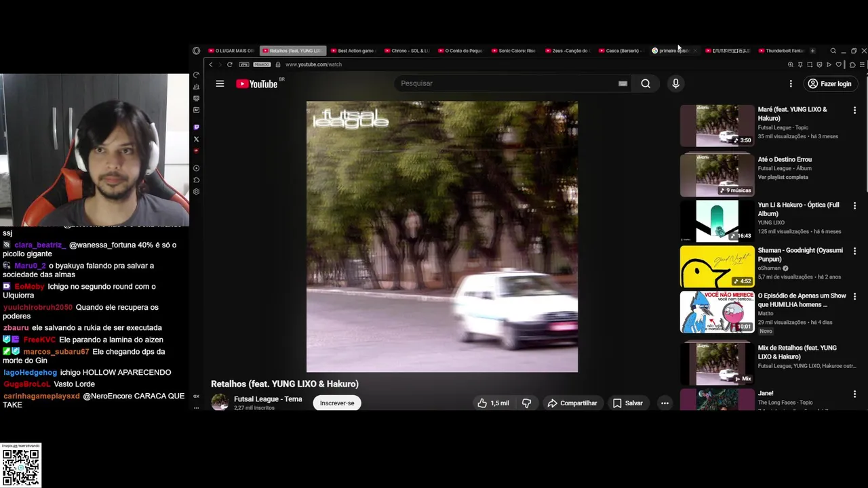The image size is (868, 488).
Task: Click title 'Shaman - Goodnight (Oyasumi Punpun)'
Action: click(x=800, y=255)
